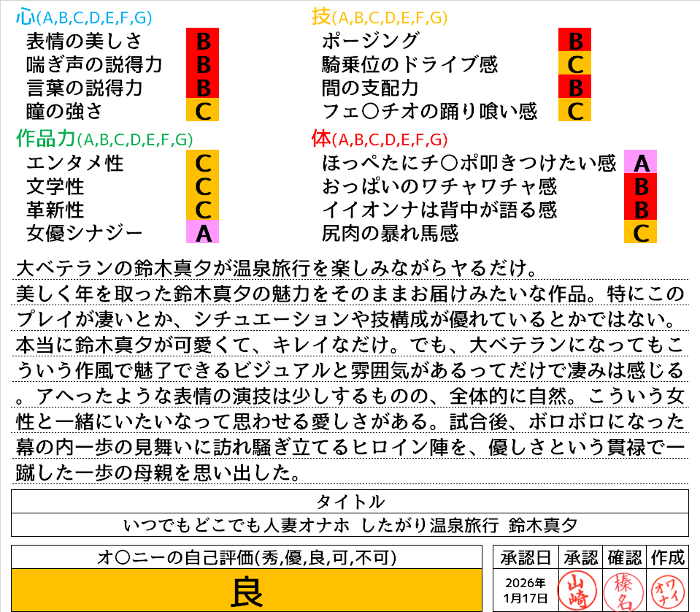
Task: Select the B grade next to ポージング
Action: click(574, 40)
